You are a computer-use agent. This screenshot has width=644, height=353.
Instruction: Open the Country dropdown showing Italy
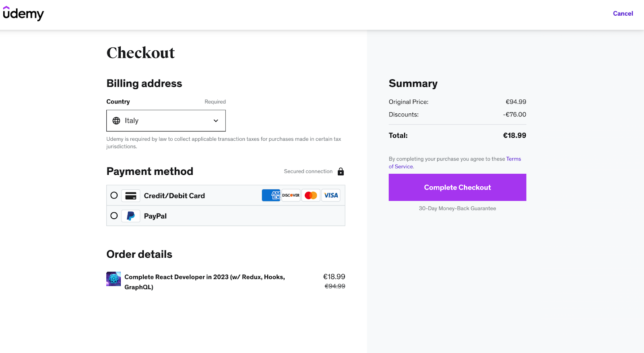tap(166, 121)
